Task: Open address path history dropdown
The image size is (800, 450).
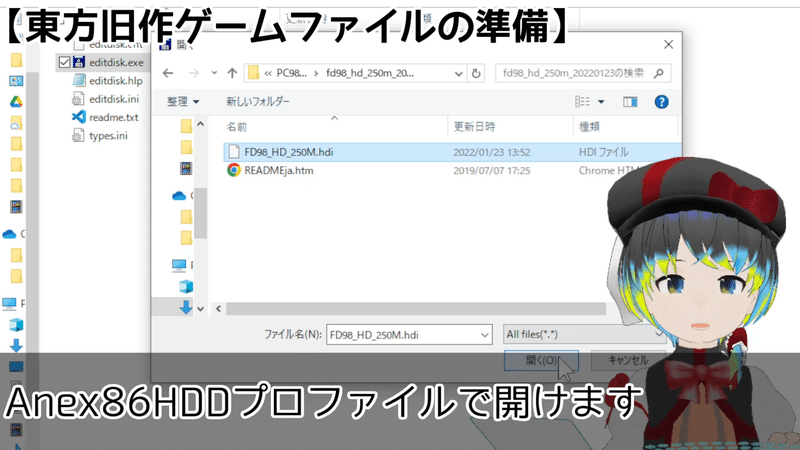Action: (x=458, y=73)
